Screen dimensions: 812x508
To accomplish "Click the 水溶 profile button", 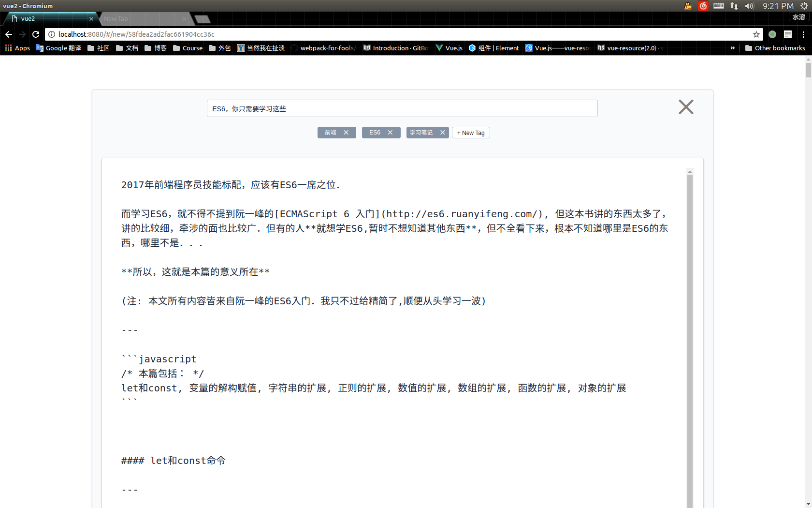I will coord(798,17).
